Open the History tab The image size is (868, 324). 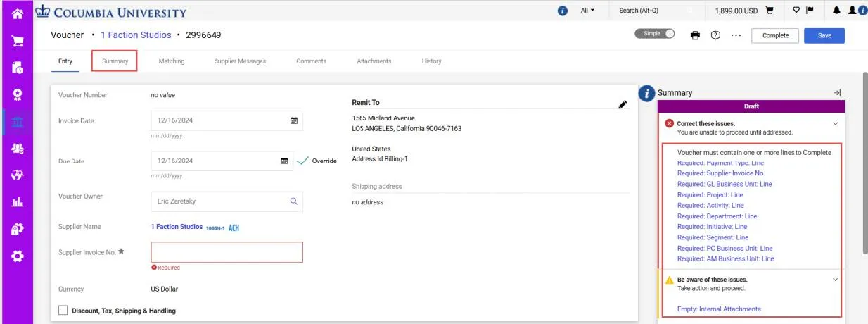432,61
